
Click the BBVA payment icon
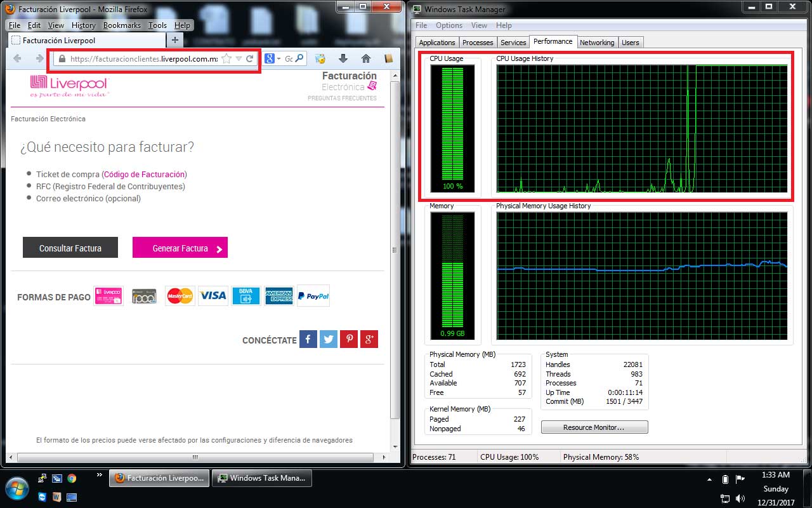(246, 296)
